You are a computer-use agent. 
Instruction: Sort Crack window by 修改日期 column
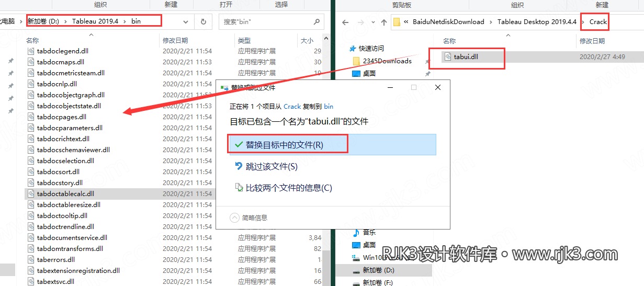click(592, 41)
